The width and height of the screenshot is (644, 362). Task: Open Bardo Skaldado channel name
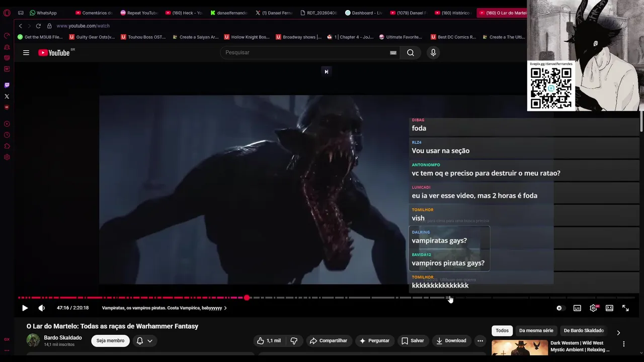coord(63,338)
